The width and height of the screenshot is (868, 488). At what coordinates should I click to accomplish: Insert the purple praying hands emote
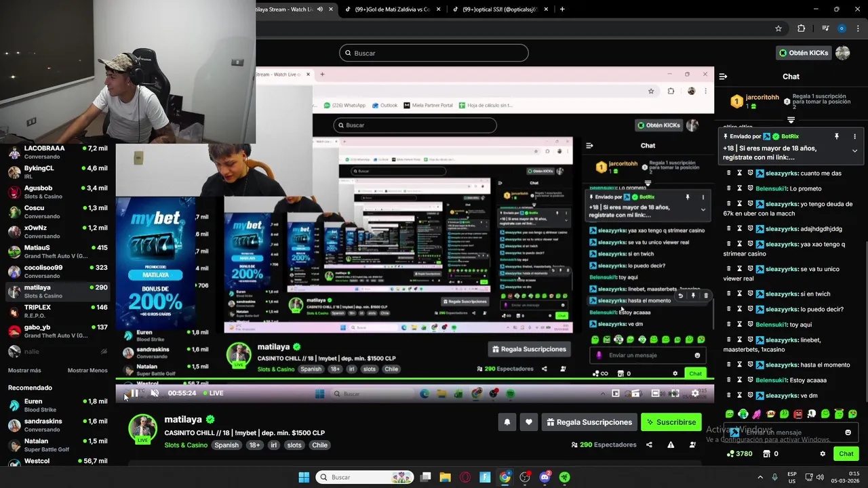(757, 414)
